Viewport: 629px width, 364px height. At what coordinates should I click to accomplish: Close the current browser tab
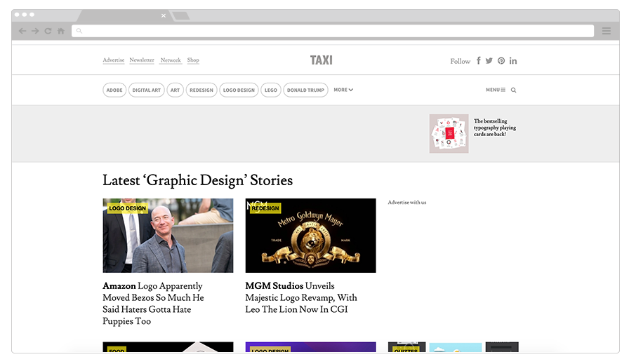[x=164, y=15]
